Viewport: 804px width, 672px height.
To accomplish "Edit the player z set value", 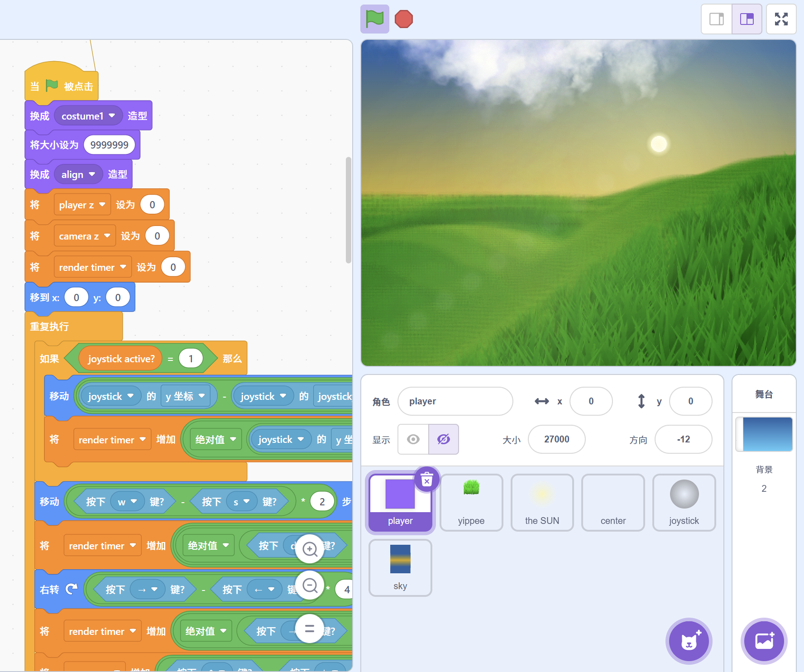I will pyautogui.click(x=152, y=205).
